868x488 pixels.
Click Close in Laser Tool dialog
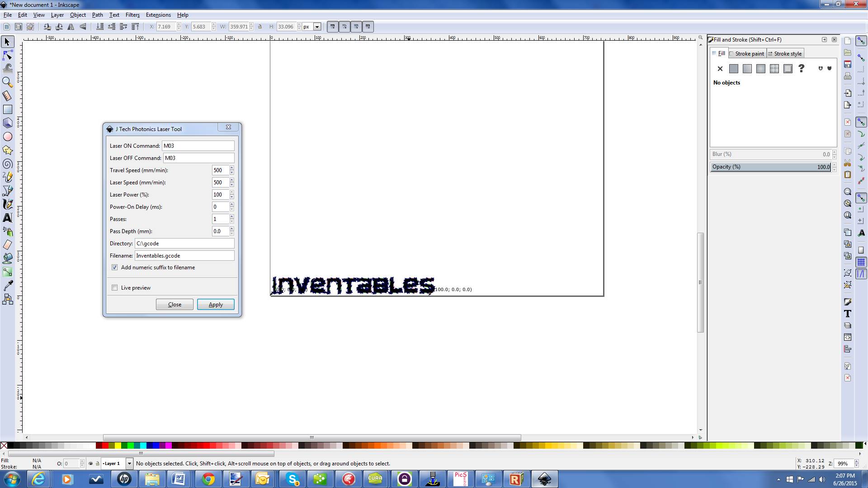pyautogui.click(x=175, y=305)
